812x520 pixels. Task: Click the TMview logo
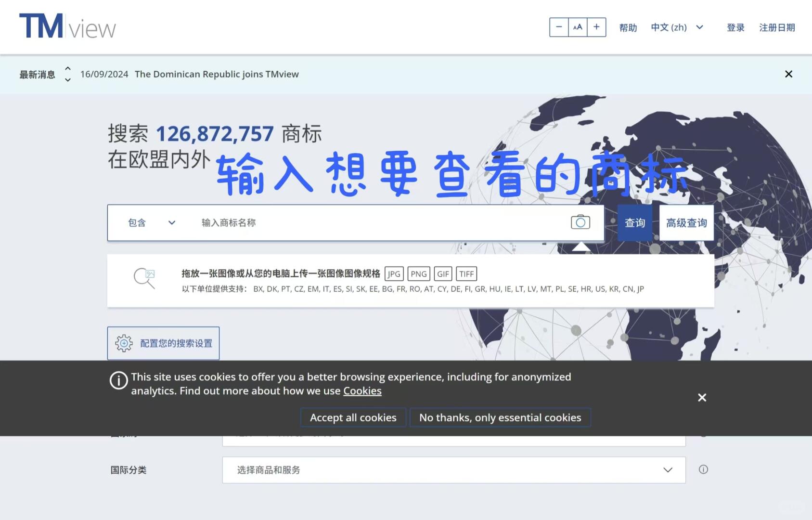tap(67, 26)
